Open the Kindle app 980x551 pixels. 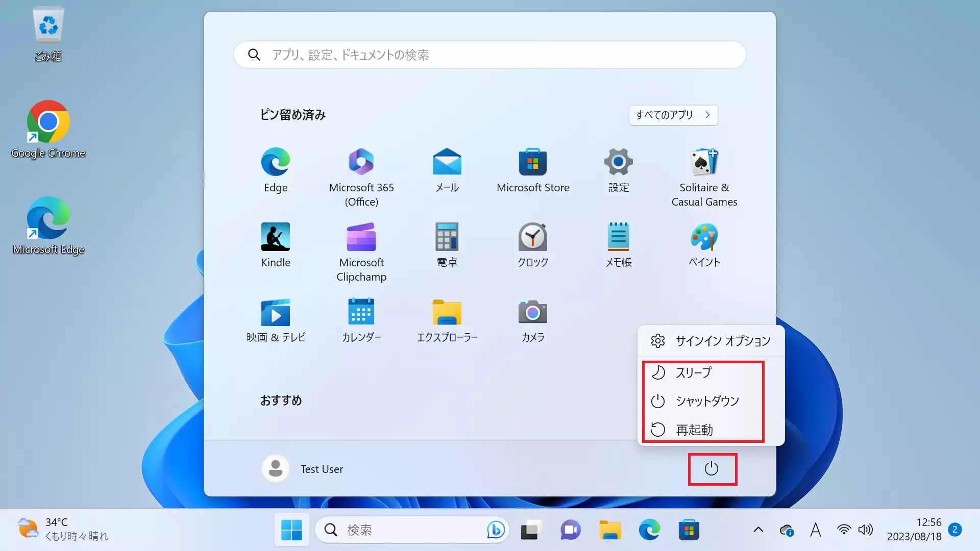[276, 245]
